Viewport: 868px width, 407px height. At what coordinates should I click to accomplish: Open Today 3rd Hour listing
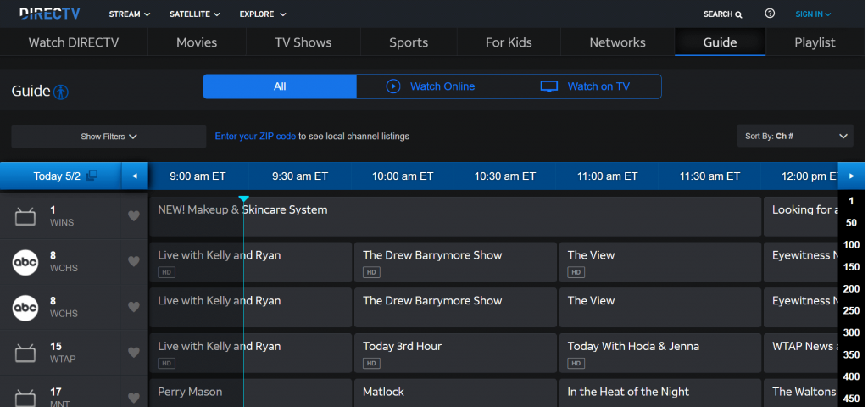455,353
